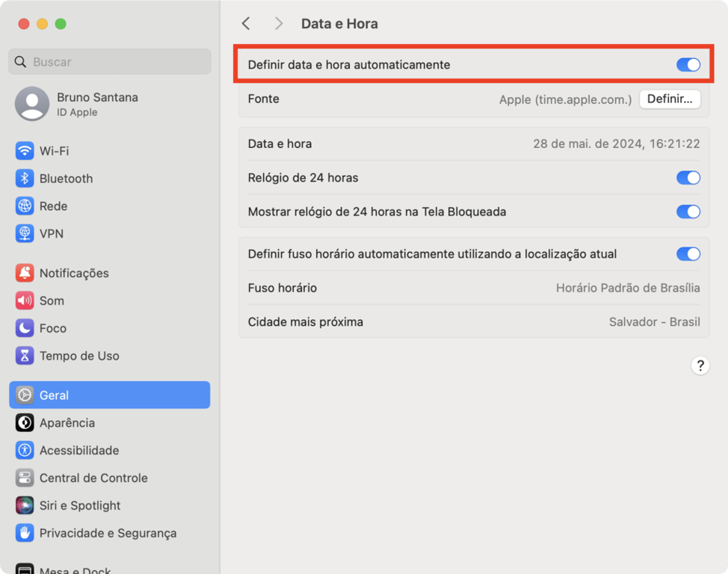The height and width of the screenshot is (574, 728).
Task: Open the help question mark button
Action: click(x=700, y=365)
